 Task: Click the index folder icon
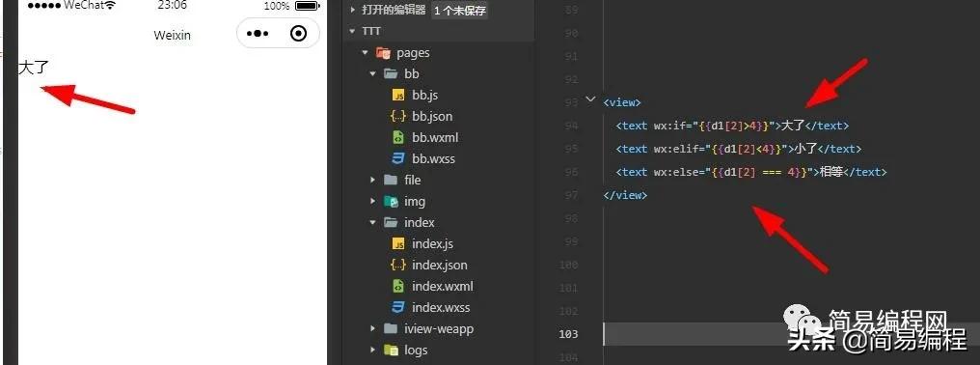[391, 223]
